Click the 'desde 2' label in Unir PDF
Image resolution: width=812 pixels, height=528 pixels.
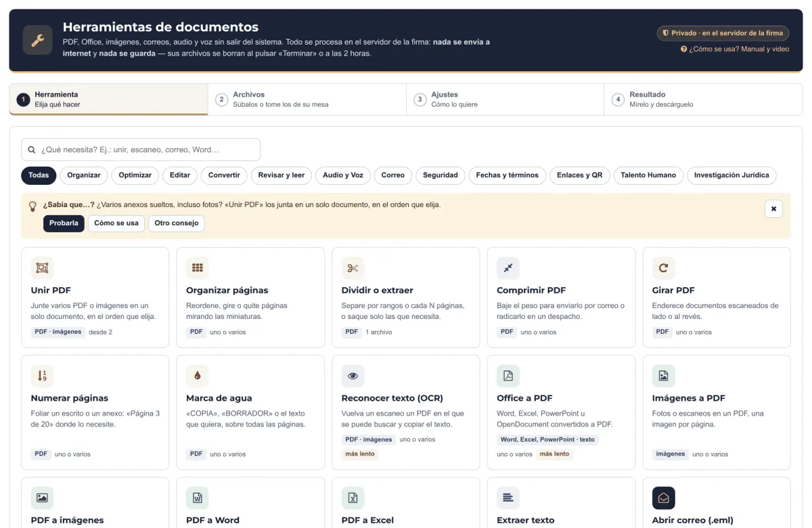pyautogui.click(x=101, y=332)
